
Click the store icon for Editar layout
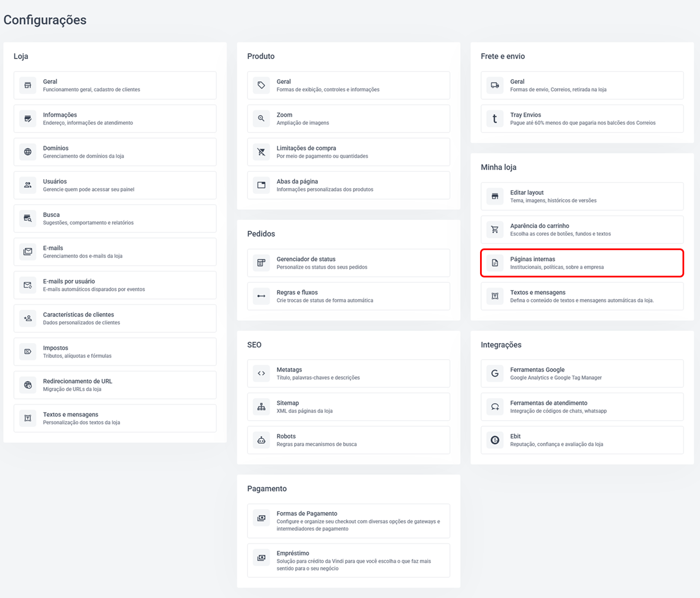click(495, 196)
